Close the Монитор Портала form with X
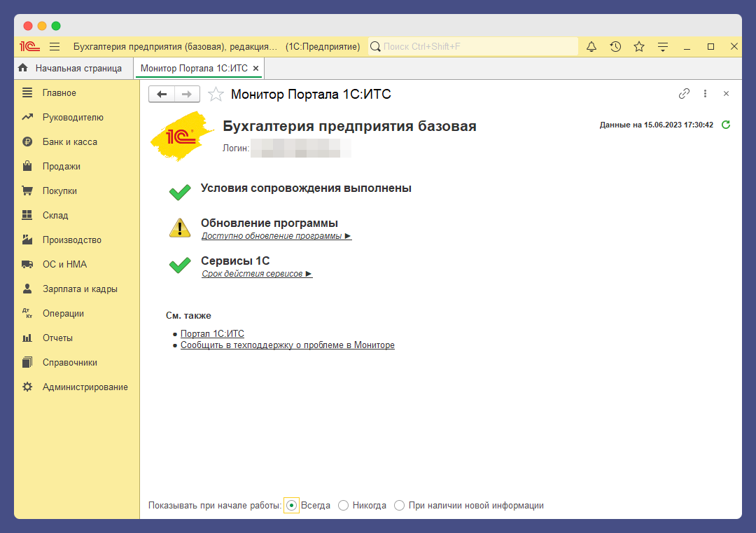Image resolution: width=756 pixels, height=533 pixels. pyautogui.click(x=726, y=94)
